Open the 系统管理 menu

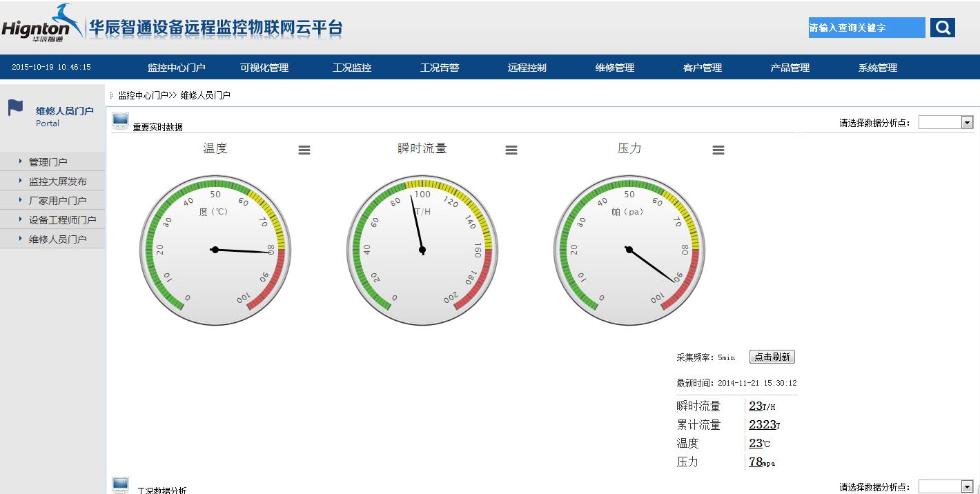pyautogui.click(x=875, y=68)
